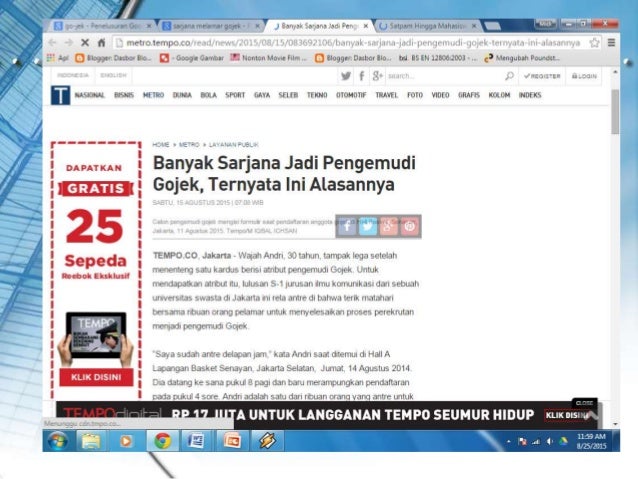The image size is (638, 479).
Task: Open Nonton Movie Film bookmark
Action: click(269, 58)
